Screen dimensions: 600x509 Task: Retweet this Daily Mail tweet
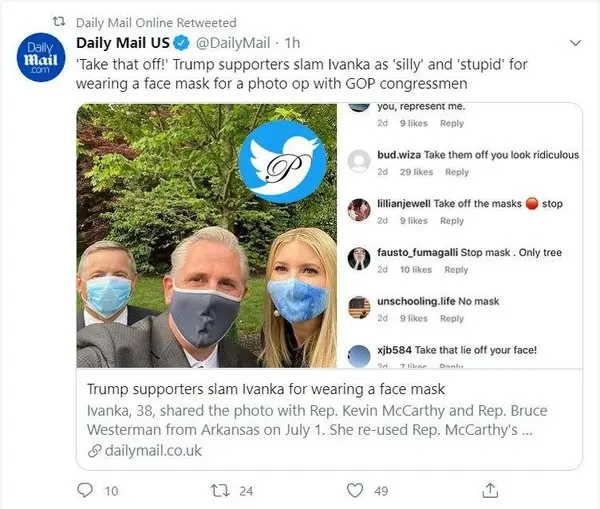219,490
